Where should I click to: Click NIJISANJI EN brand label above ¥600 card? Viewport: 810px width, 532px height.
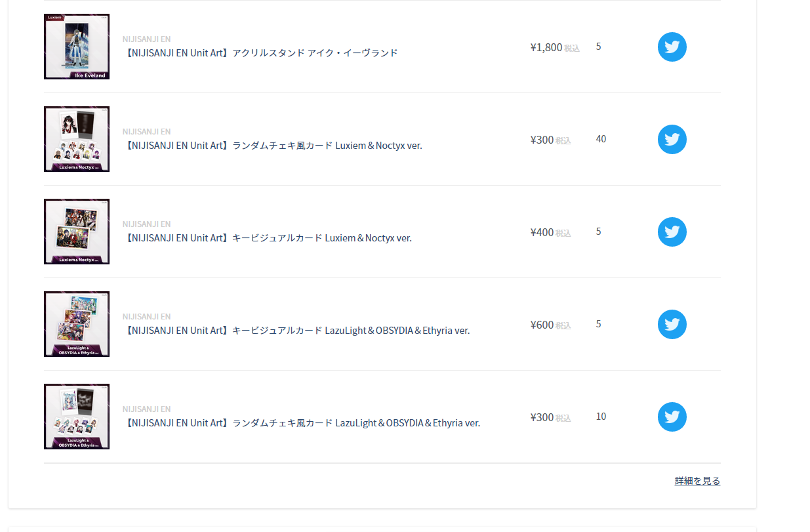146,317
